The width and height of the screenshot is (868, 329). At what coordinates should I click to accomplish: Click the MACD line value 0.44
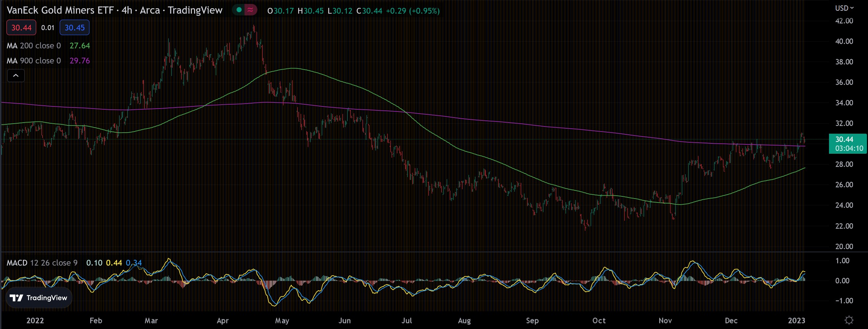click(x=114, y=263)
